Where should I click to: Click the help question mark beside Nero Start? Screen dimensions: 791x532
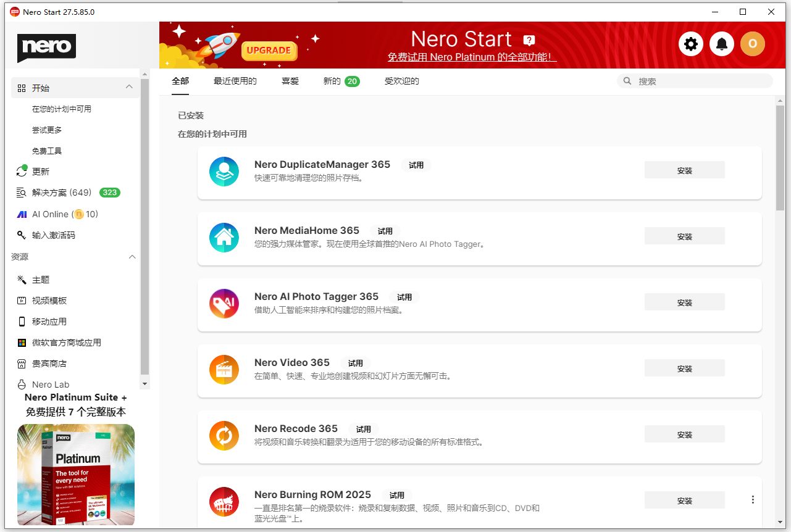[x=529, y=41]
